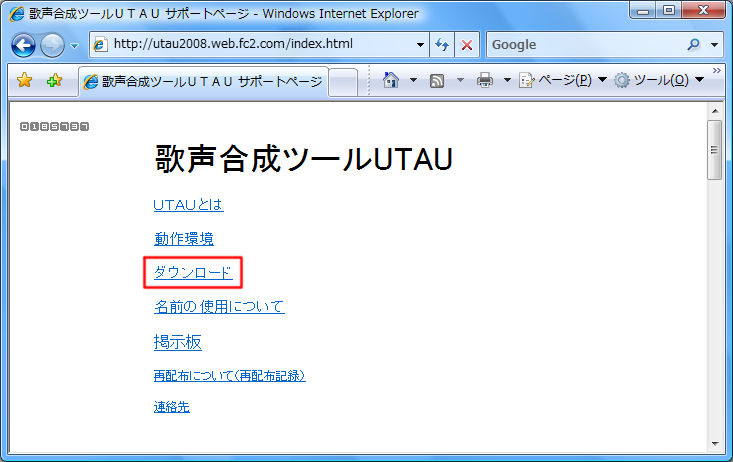Click the vertical scrollbar down arrow
The width and height of the screenshot is (733, 462).
pos(714,443)
